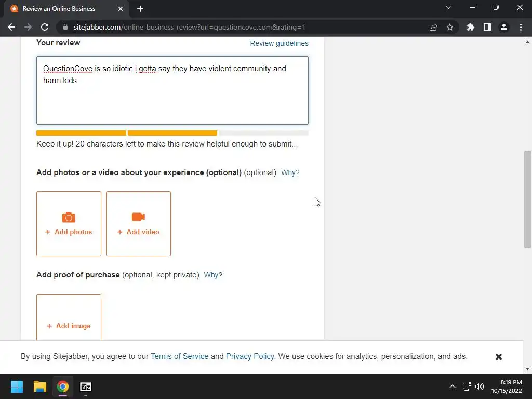Click the 'Add proof of purchase' heading
532x399 pixels.
point(78,275)
